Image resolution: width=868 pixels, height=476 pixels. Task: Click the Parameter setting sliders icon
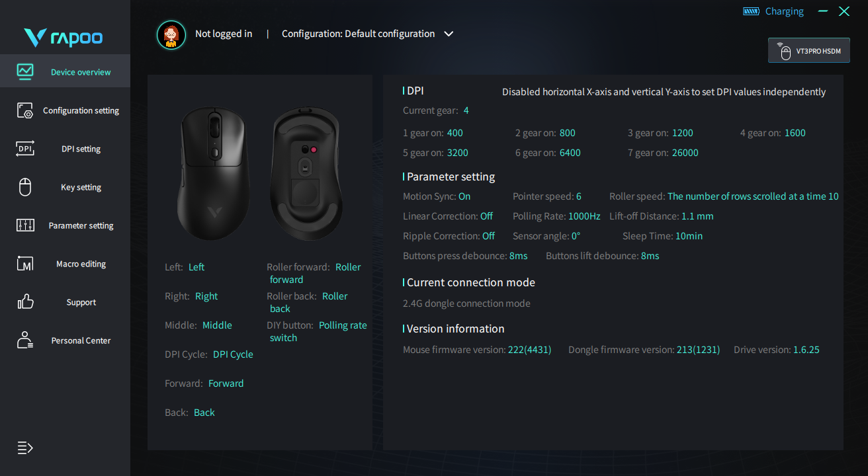tap(25, 225)
